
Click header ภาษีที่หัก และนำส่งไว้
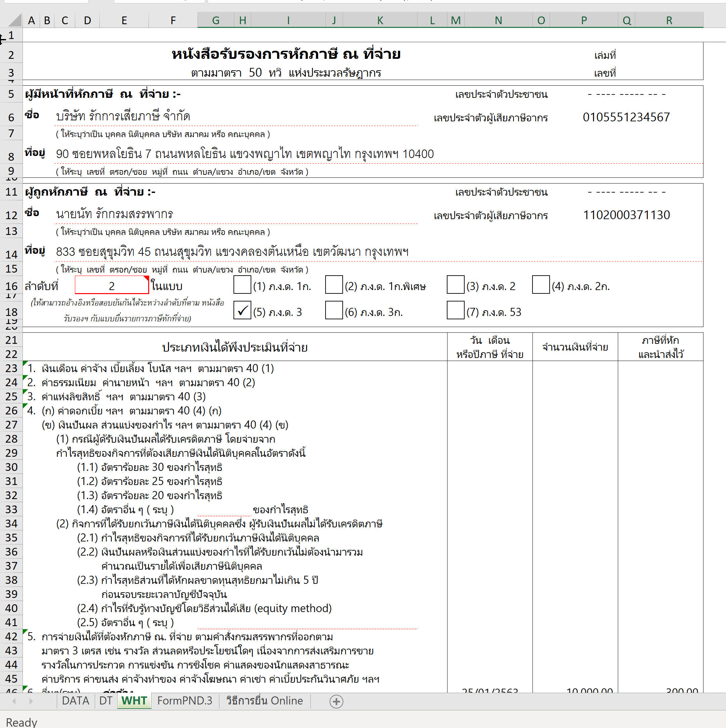click(x=660, y=347)
